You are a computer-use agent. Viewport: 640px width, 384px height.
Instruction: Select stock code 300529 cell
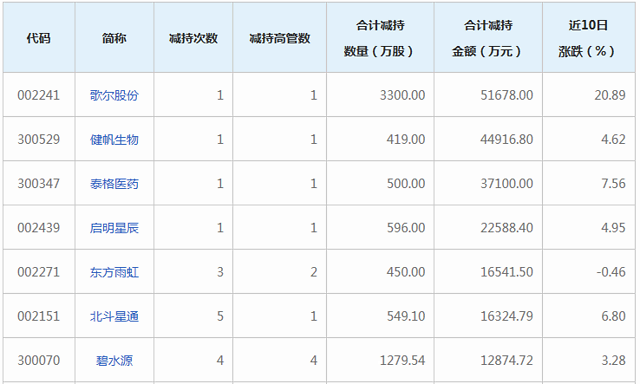tap(39, 139)
